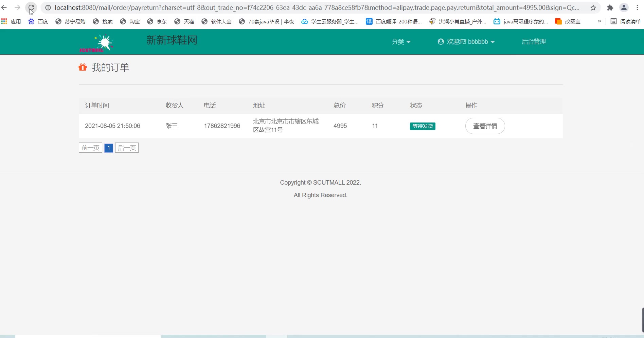644x338 pixels.
Task: Open the 阅读清单 reading list
Action: pos(626,21)
